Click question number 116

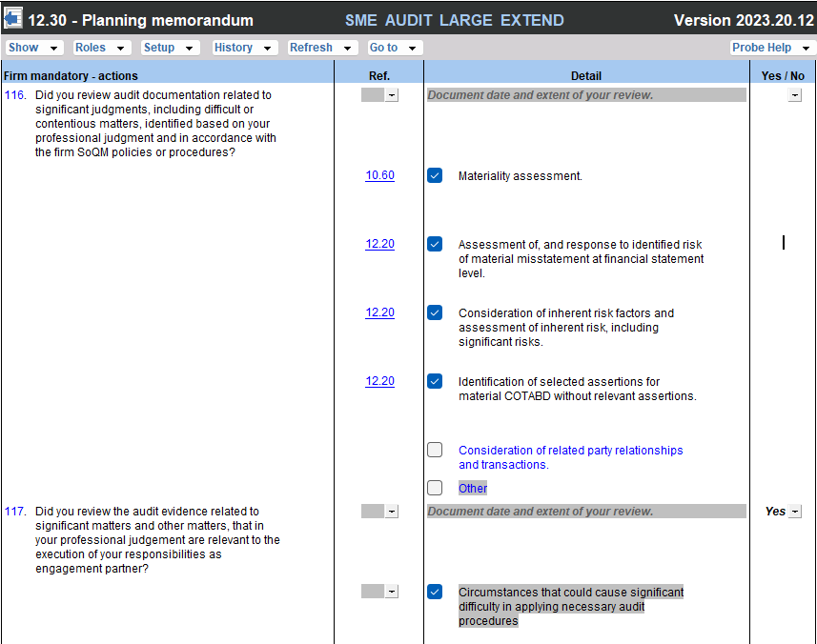point(15,95)
